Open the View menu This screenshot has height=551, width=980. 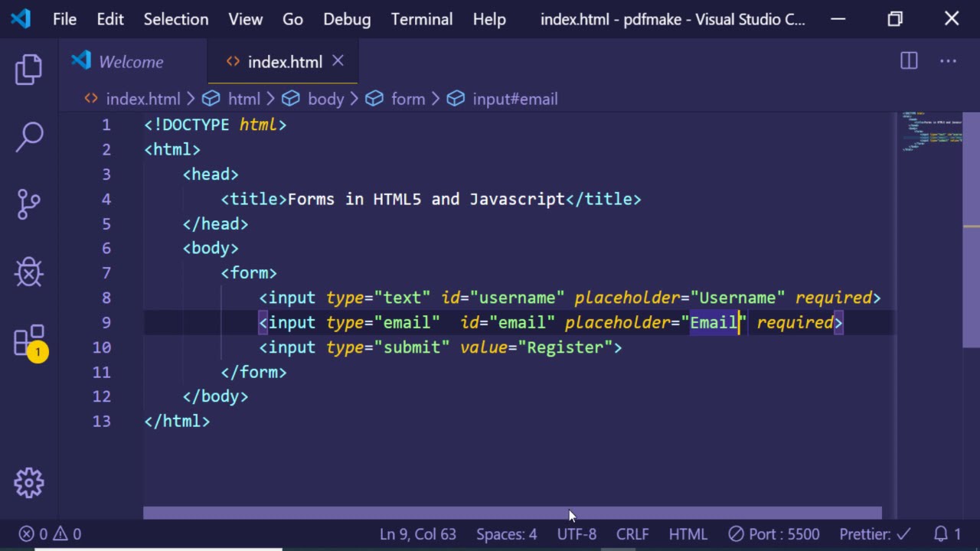click(246, 19)
